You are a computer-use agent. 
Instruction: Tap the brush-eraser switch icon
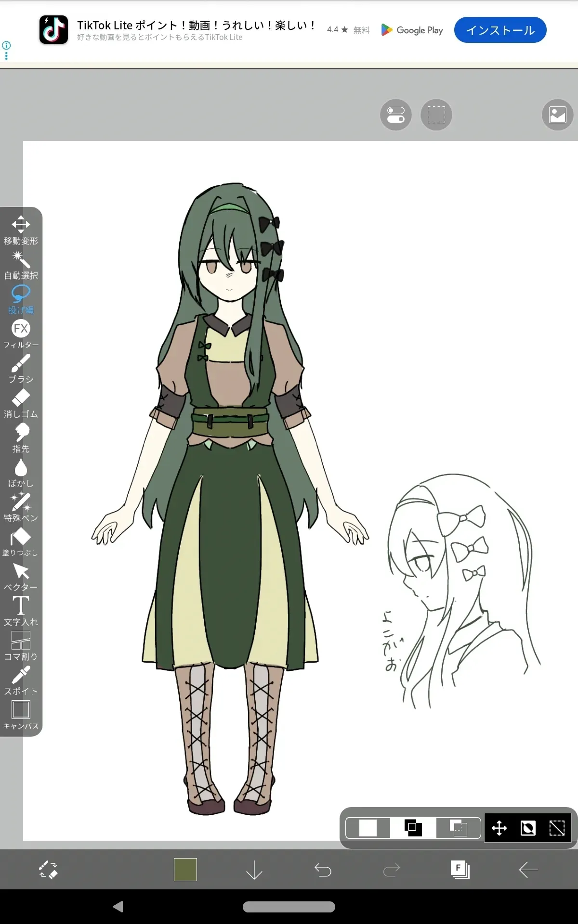pyautogui.click(x=48, y=870)
